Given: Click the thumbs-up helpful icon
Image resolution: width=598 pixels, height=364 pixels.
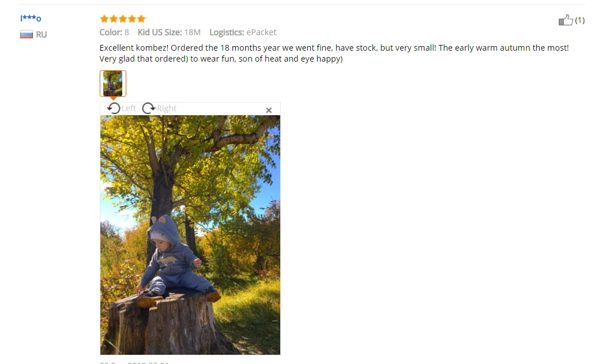Looking at the screenshot, I should pyautogui.click(x=566, y=20).
